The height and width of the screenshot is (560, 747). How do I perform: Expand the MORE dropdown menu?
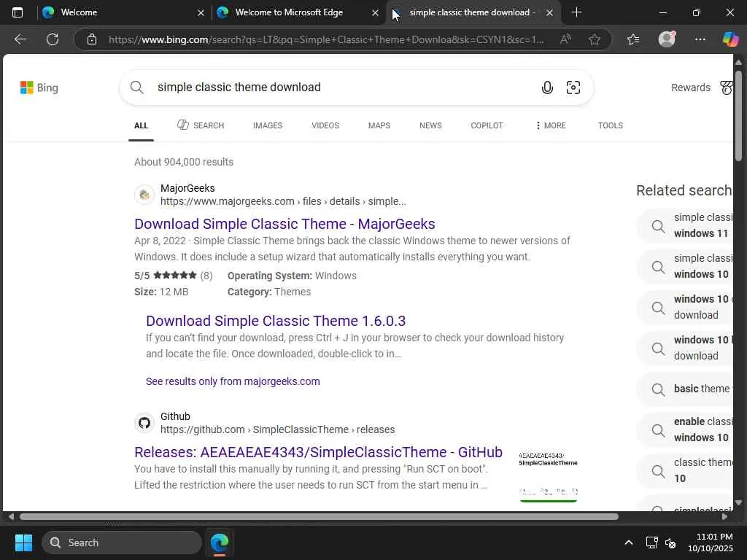551,125
